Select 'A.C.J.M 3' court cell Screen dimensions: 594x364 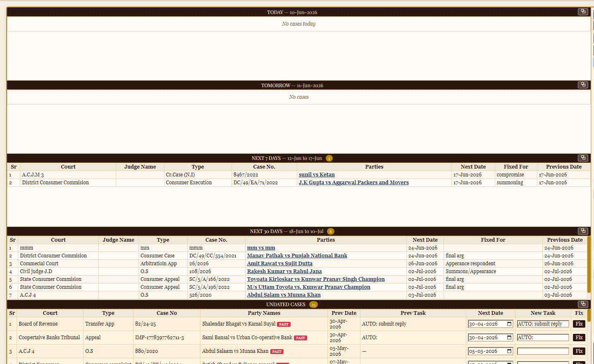68,175
